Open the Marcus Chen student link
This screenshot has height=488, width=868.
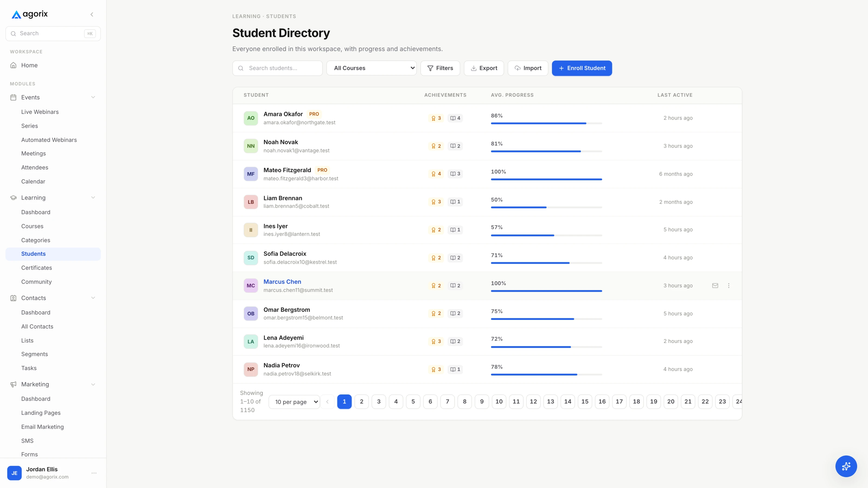click(282, 282)
